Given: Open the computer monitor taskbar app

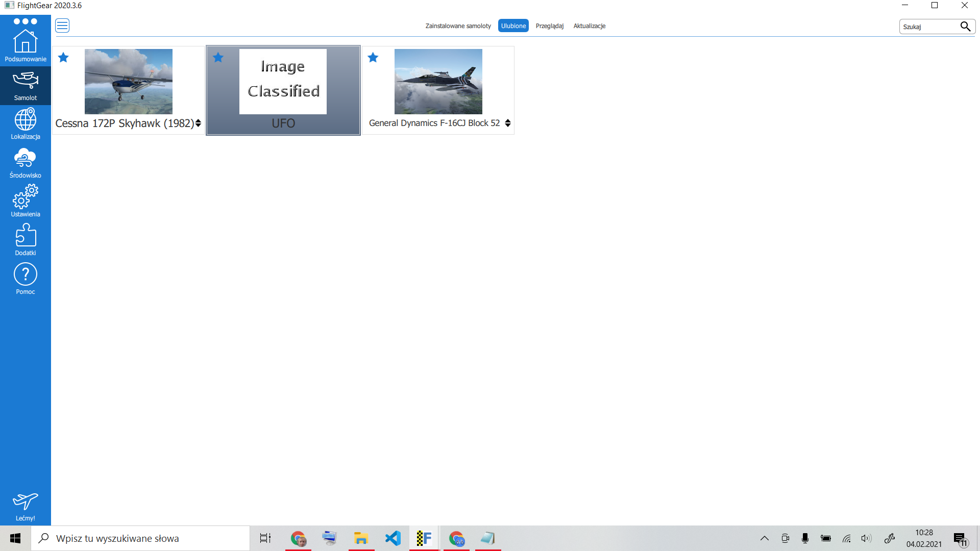Looking at the screenshot, I should point(330,538).
